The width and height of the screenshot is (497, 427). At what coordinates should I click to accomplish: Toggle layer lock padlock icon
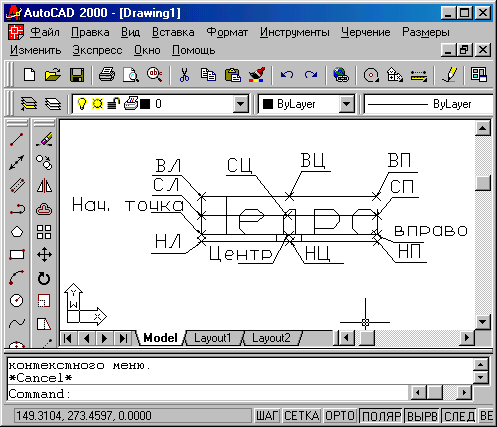click(x=113, y=104)
